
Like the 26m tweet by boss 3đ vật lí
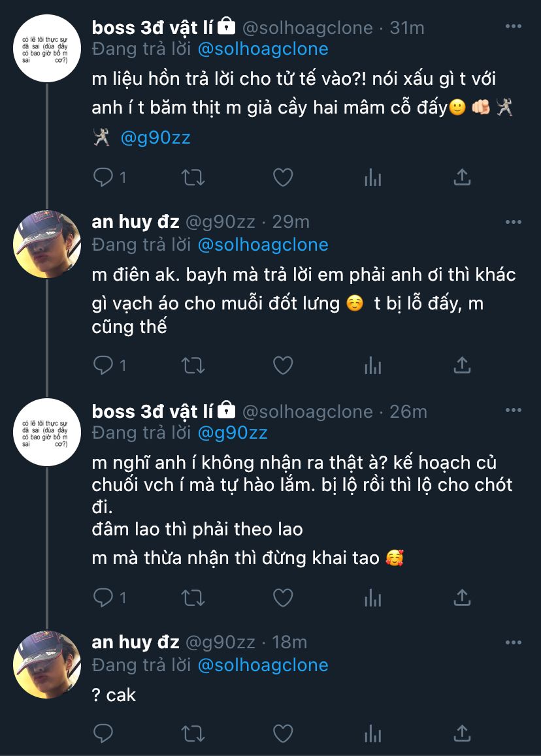coord(282,597)
